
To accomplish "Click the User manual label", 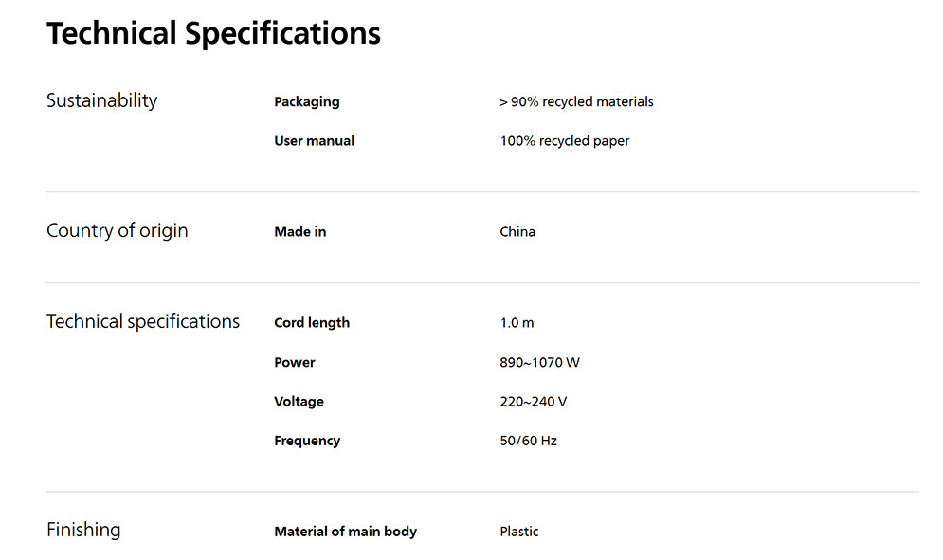I will [314, 141].
